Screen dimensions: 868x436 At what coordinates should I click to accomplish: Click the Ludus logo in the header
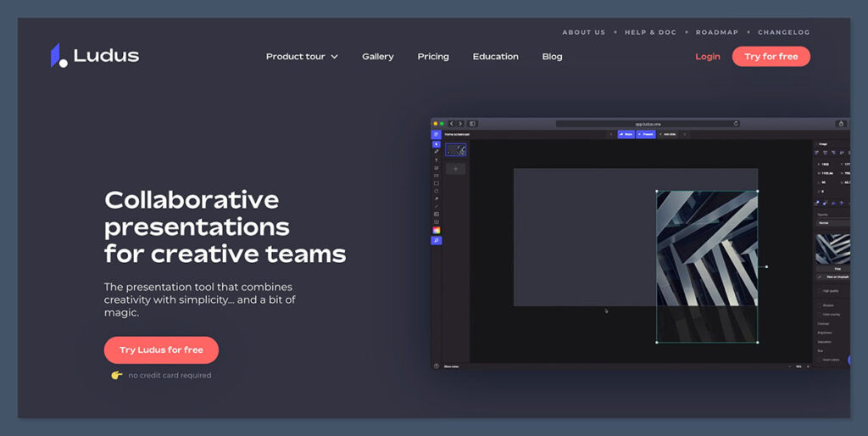pyautogui.click(x=95, y=55)
